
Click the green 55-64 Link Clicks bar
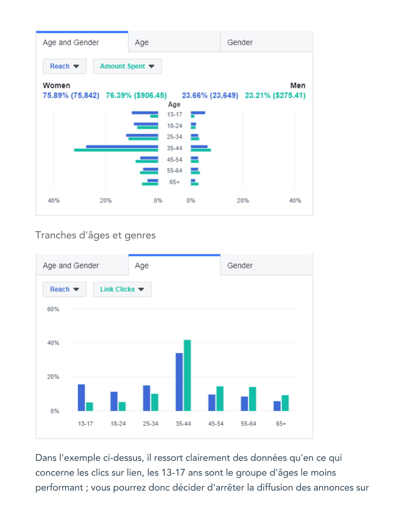tap(252, 399)
